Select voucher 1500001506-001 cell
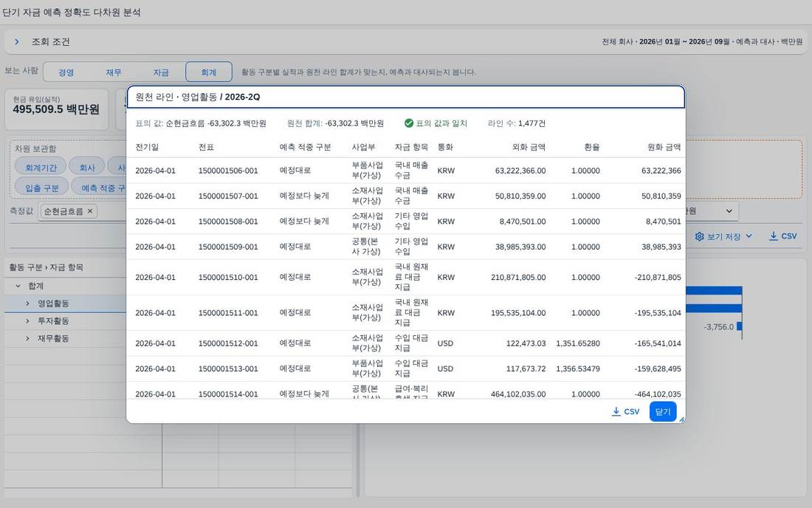The height and width of the screenshot is (508, 812). [x=228, y=171]
